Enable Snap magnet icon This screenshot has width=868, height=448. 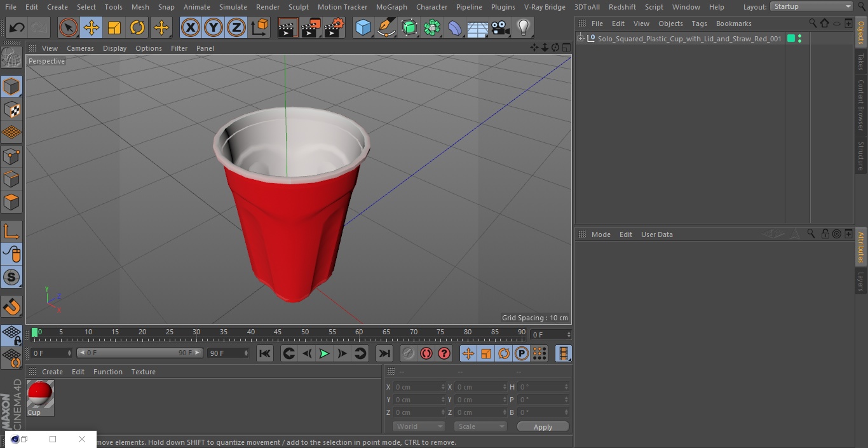(x=11, y=307)
